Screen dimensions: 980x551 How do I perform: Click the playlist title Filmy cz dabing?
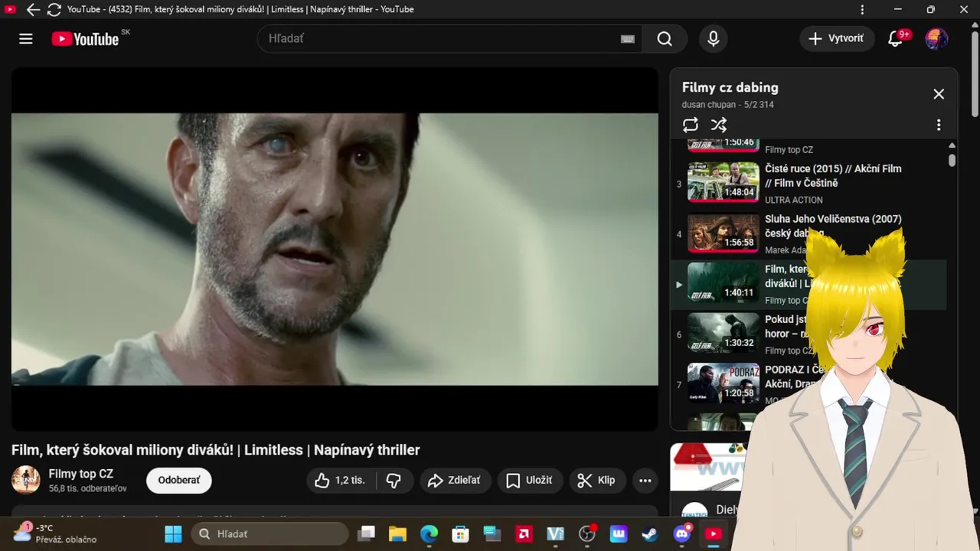[x=730, y=87]
